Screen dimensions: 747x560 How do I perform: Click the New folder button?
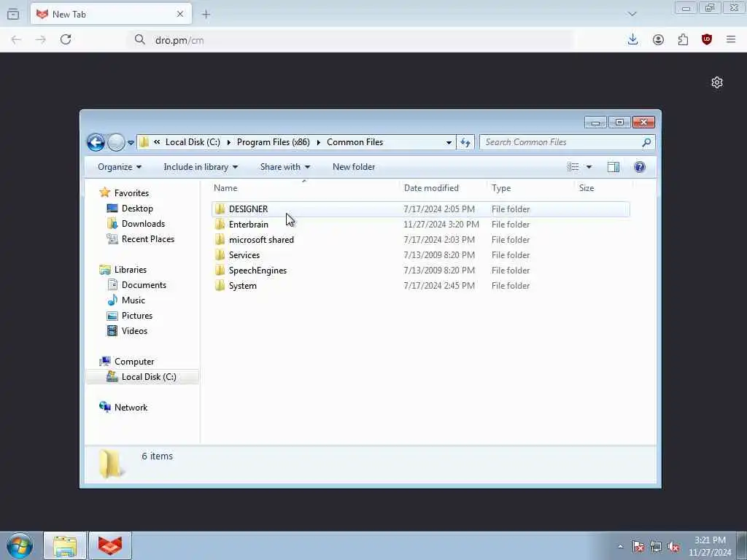[354, 167]
